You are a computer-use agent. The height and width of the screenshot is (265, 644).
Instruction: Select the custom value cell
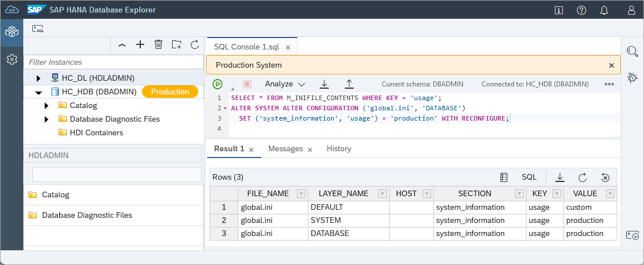(x=590, y=208)
